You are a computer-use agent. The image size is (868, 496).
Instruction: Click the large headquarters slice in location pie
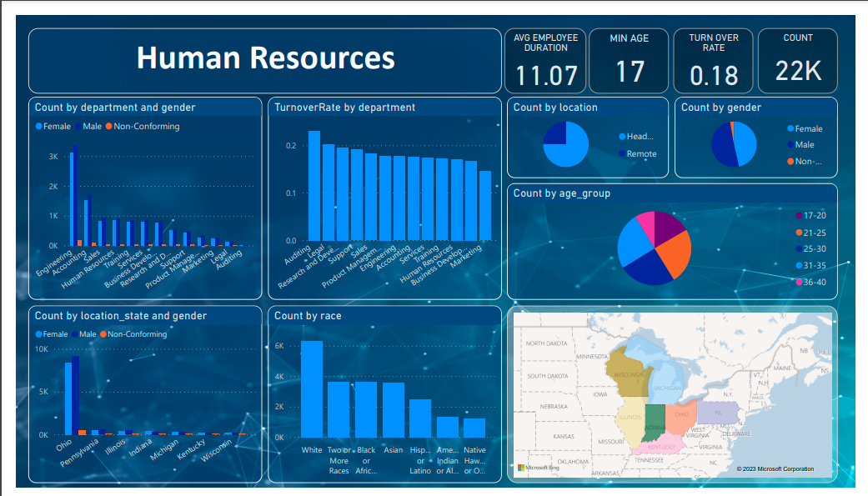572,152
